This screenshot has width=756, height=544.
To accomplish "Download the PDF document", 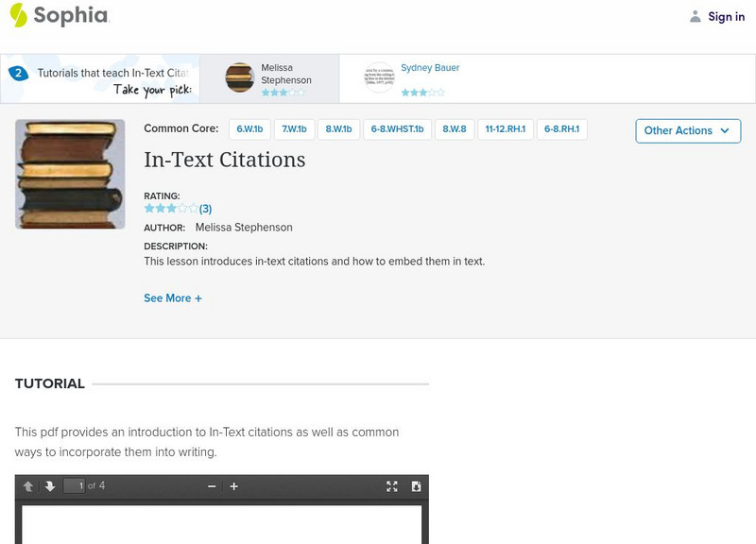I will coord(416,486).
